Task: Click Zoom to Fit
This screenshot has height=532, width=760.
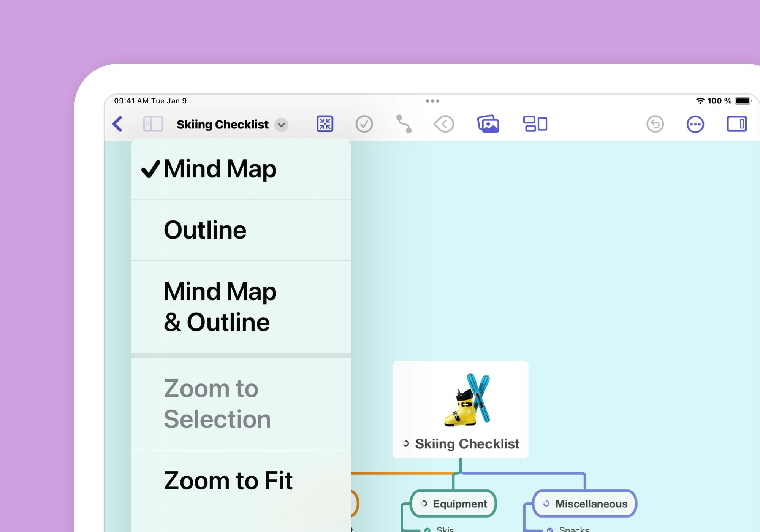Action: click(228, 481)
